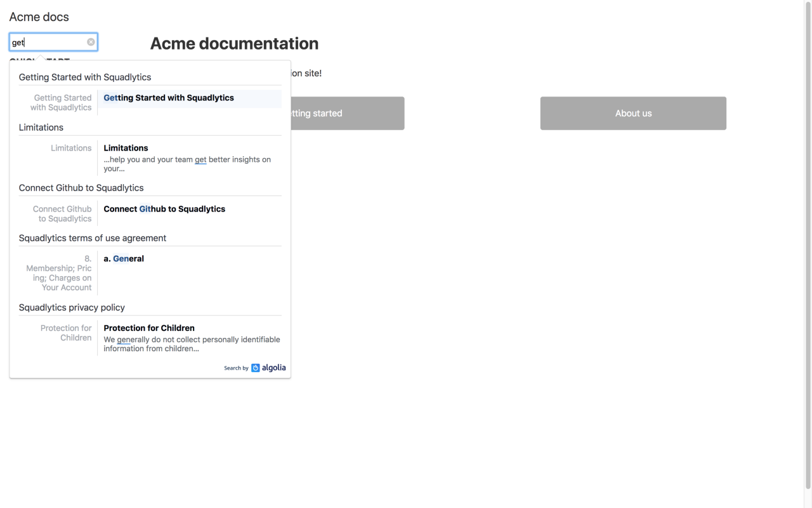Open Acme docs site title
Screen dimensions: 812x508
39,17
